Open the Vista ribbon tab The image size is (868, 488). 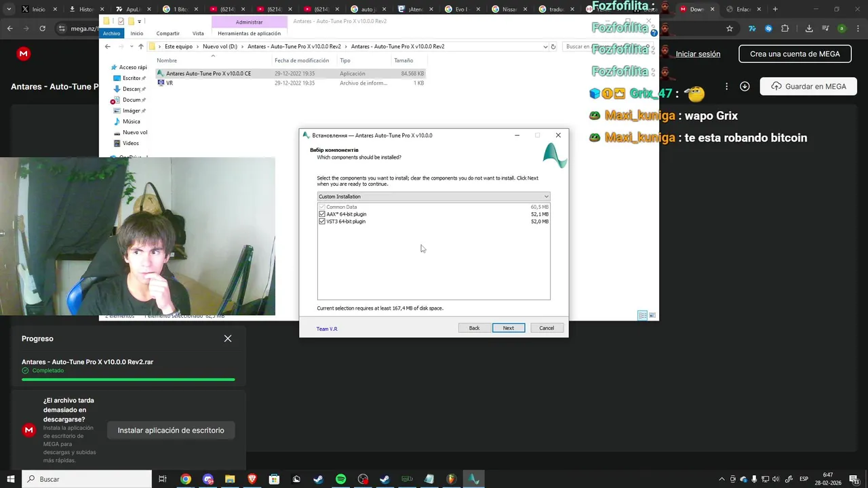(198, 33)
